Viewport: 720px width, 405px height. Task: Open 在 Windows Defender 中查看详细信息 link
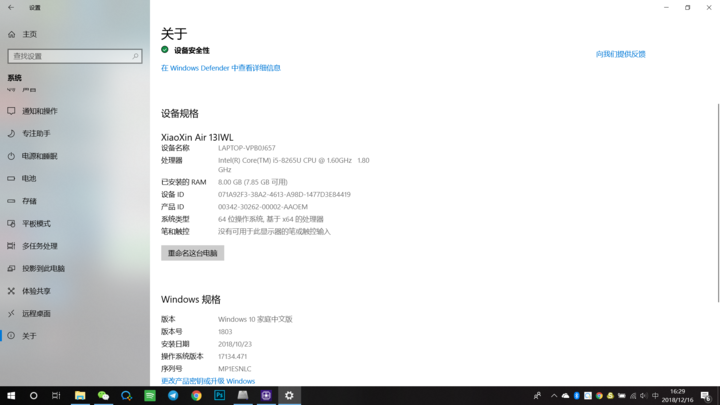pos(221,68)
